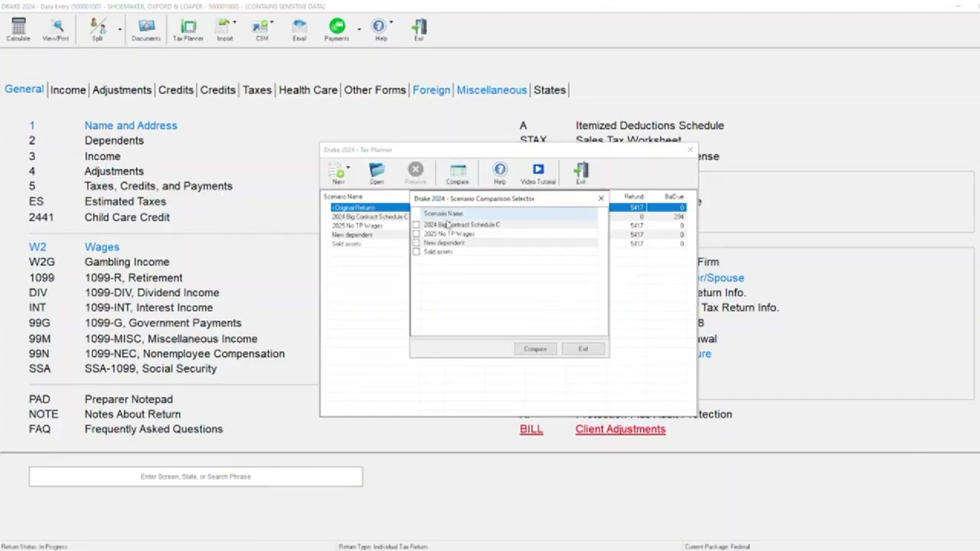980x551 pixels.
Task: Click the red BILL screen code link
Action: [x=531, y=429]
